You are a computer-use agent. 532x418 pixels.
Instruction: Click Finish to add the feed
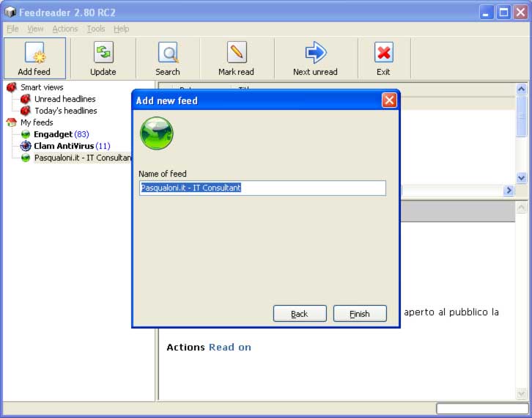point(360,313)
